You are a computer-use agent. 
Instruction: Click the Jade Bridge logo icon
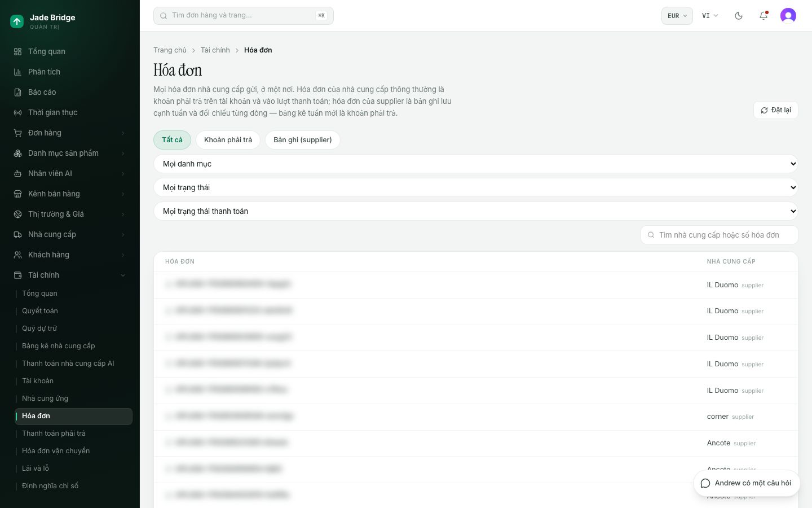(x=17, y=21)
